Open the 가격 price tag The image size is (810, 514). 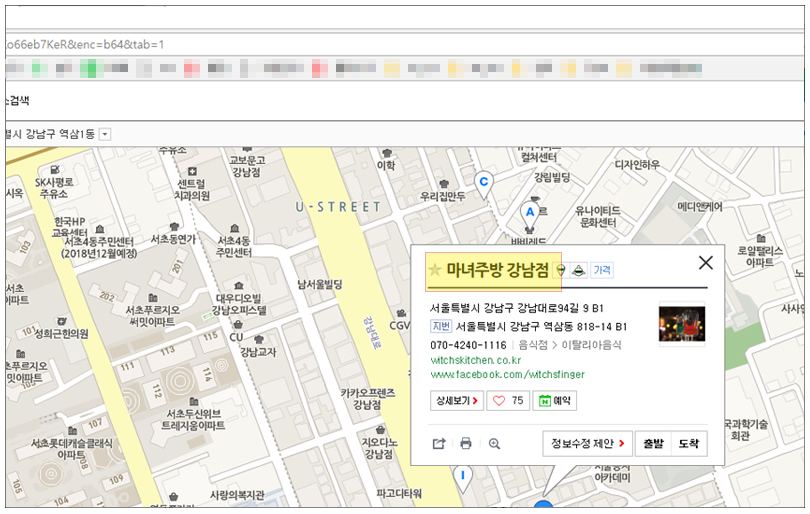point(602,270)
